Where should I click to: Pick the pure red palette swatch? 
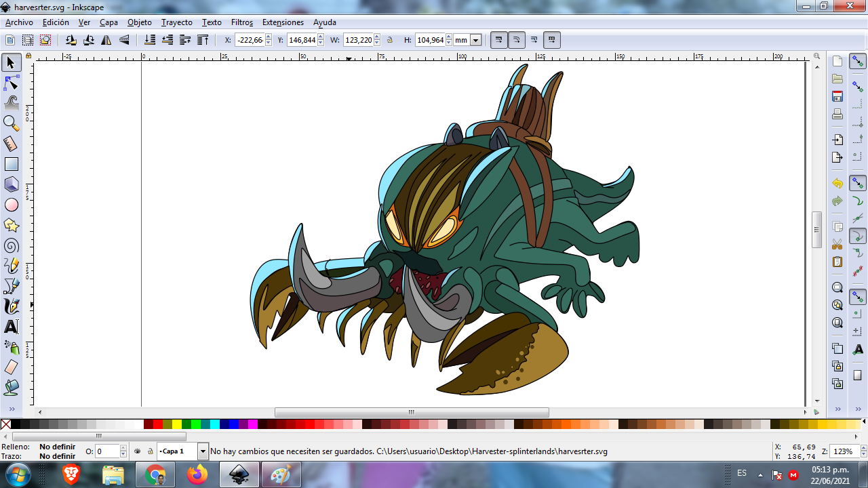(x=158, y=424)
